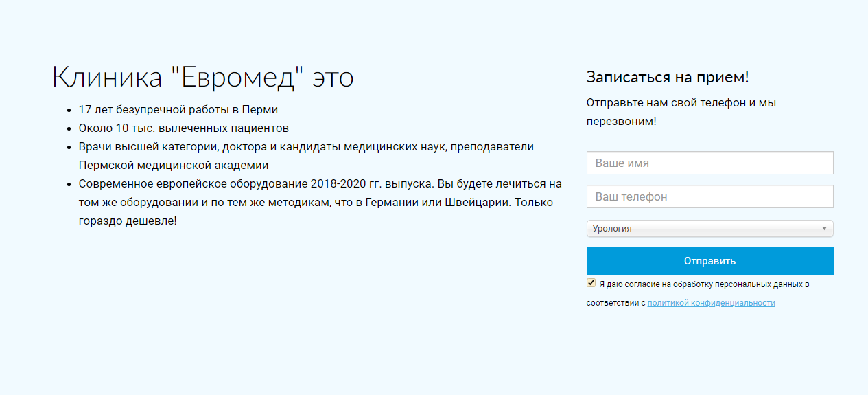Screen dimensions: 868x395
Task: Click the "Врачи высшей категории" list item
Action: click(305, 146)
